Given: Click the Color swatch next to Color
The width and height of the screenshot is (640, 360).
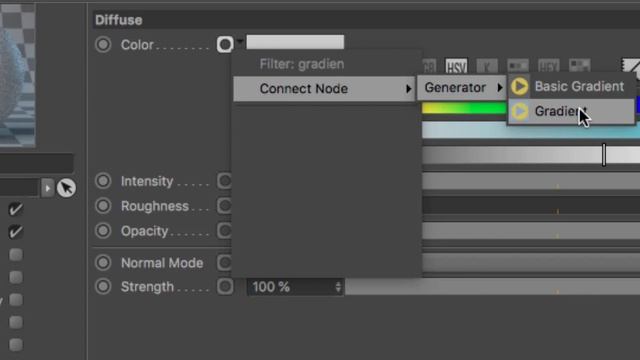Looking at the screenshot, I should point(295,42).
